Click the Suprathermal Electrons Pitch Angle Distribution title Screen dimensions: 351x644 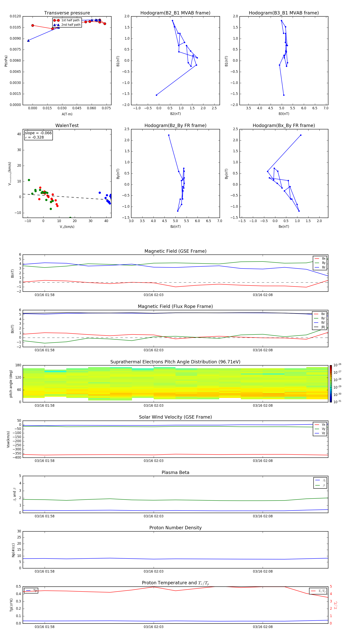pyautogui.click(x=175, y=362)
